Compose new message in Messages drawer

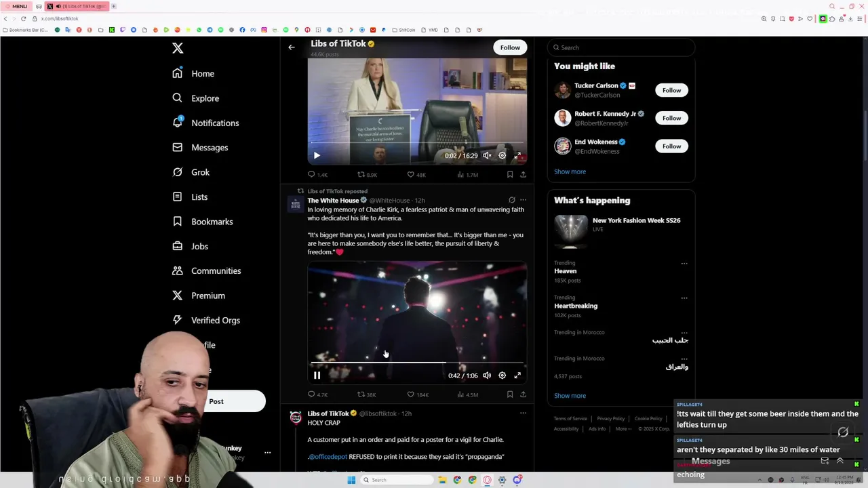[x=825, y=461]
